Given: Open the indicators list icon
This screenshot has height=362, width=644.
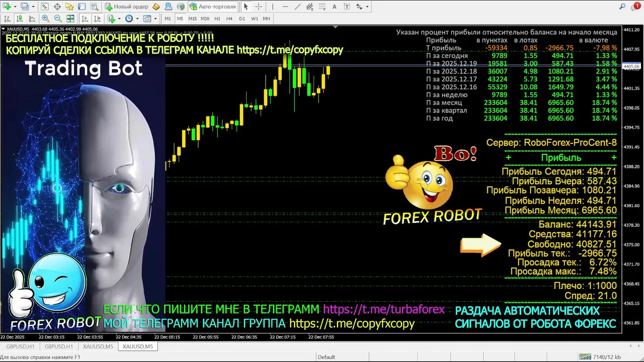Looking at the screenshot, I should click(x=111, y=19).
